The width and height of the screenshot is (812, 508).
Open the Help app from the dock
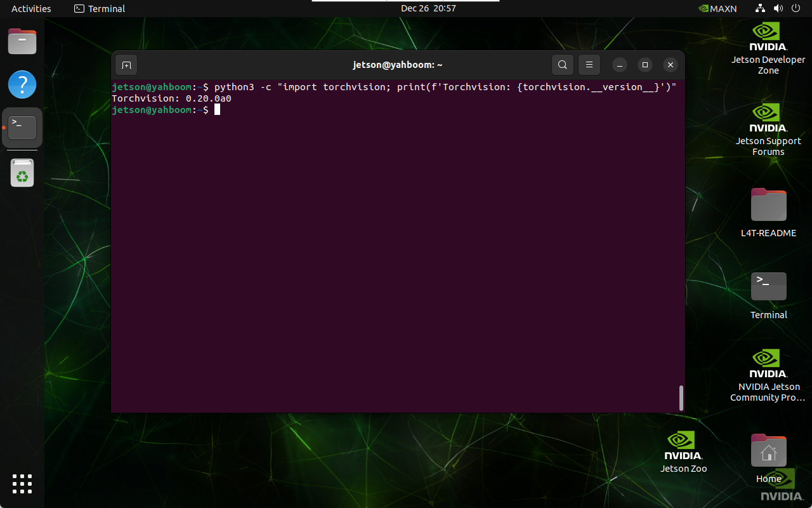tap(22, 84)
